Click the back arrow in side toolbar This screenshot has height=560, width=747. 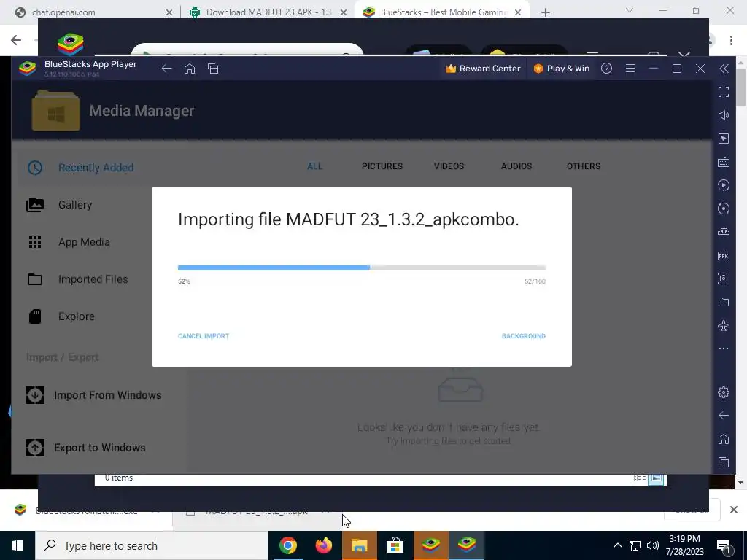[724, 415]
